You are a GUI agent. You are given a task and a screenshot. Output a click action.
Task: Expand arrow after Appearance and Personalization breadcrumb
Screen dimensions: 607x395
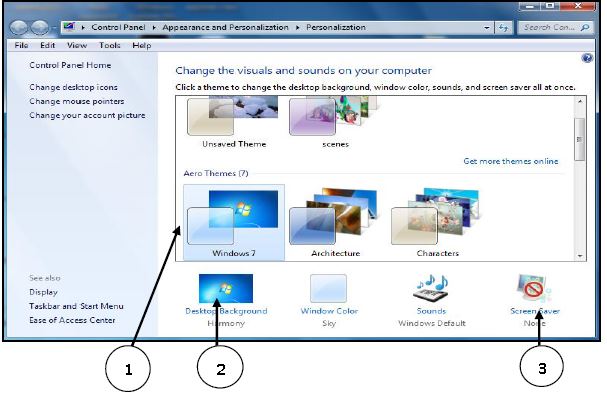(298, 27)
